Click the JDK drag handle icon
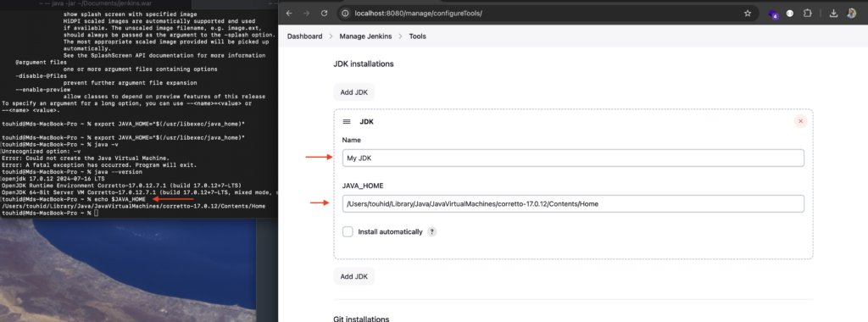Image resolution: width=868 pixels, height=322 pixels. point(347,122)
